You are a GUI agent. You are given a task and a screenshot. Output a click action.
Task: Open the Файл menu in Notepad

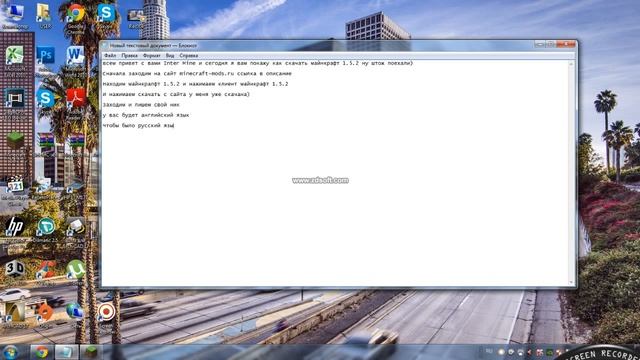(110, 55)
